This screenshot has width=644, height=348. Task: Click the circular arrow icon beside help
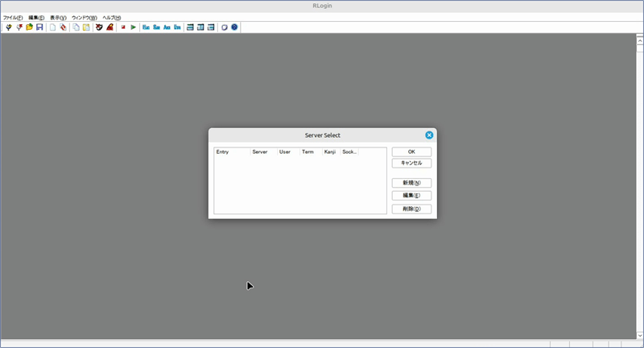point(225,27)
